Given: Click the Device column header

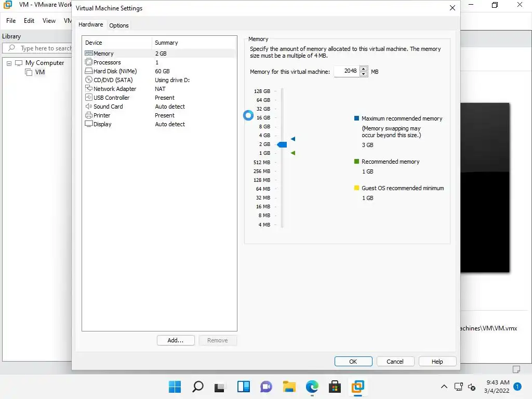Looking at the screenshot, I should [x=117, y=43].
